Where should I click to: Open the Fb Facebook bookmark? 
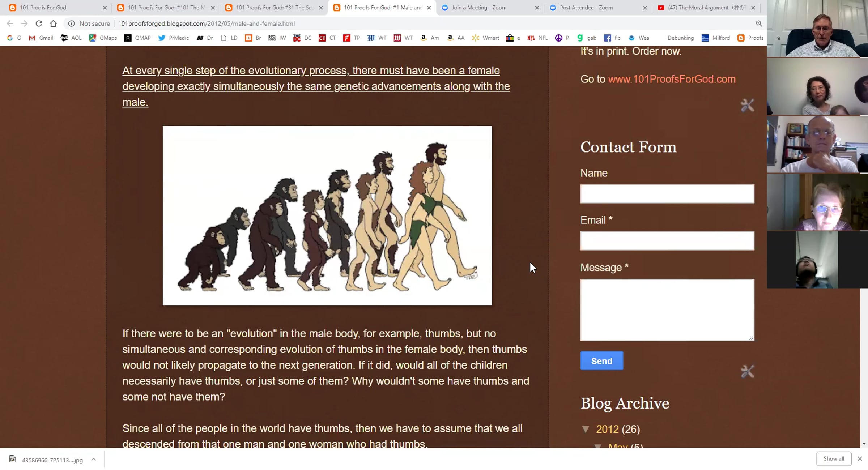612,38
